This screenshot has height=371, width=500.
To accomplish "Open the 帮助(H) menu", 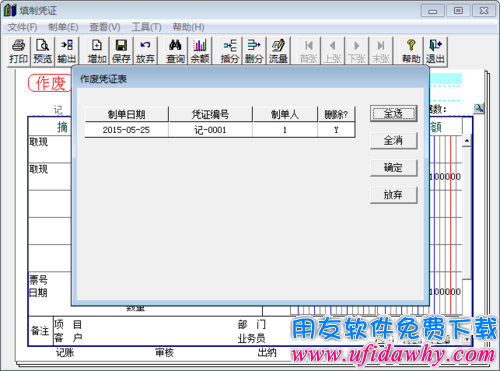I will pyautogui.click(x=188, y=27).
